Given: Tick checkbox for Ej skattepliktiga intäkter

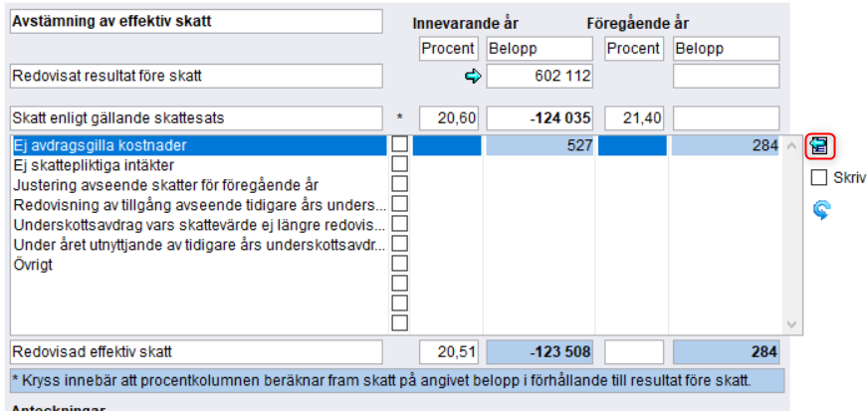Looking at the screenshot, I should point(400,164).
